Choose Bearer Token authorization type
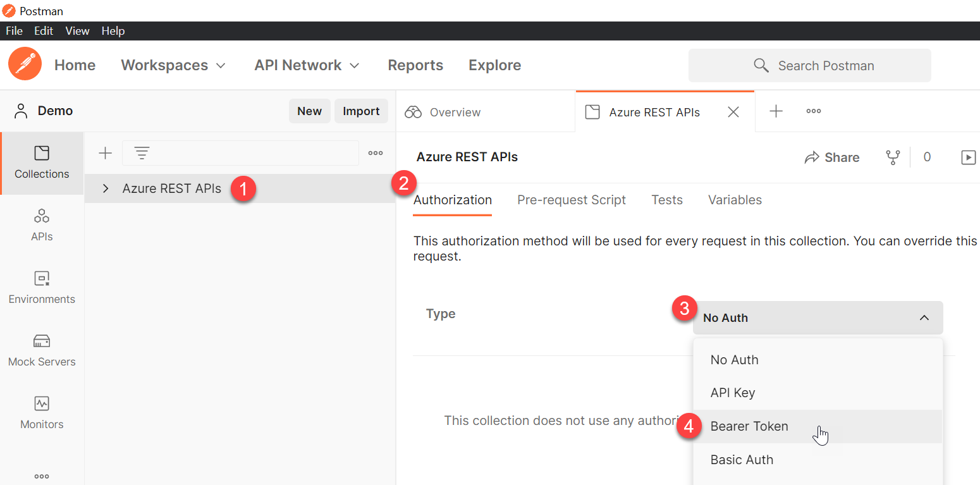 [x=818, y=426]
